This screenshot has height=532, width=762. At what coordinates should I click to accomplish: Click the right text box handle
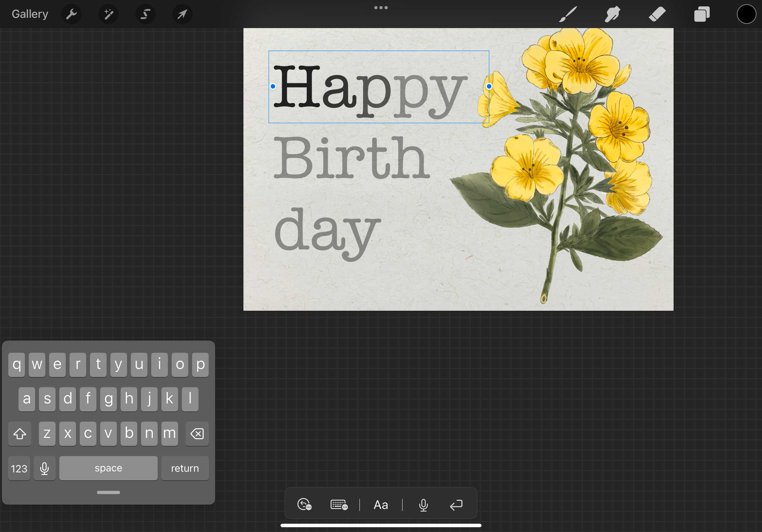point(489,86)
